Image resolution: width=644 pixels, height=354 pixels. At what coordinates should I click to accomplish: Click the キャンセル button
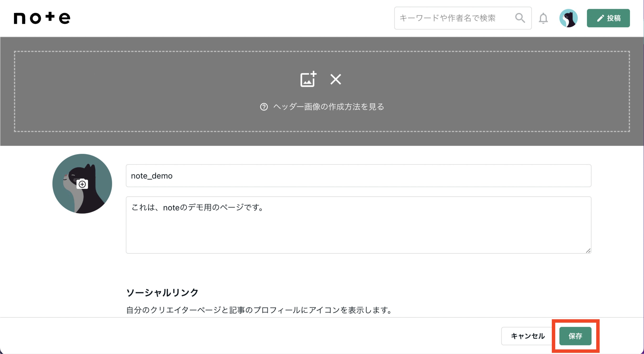(528, 336)
